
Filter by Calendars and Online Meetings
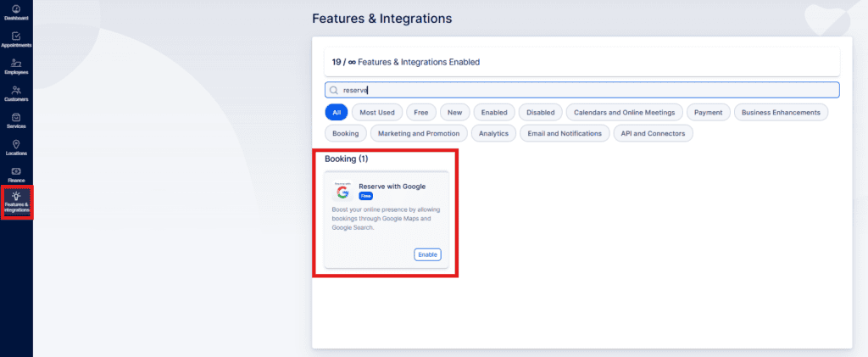[x=625, y=113]
